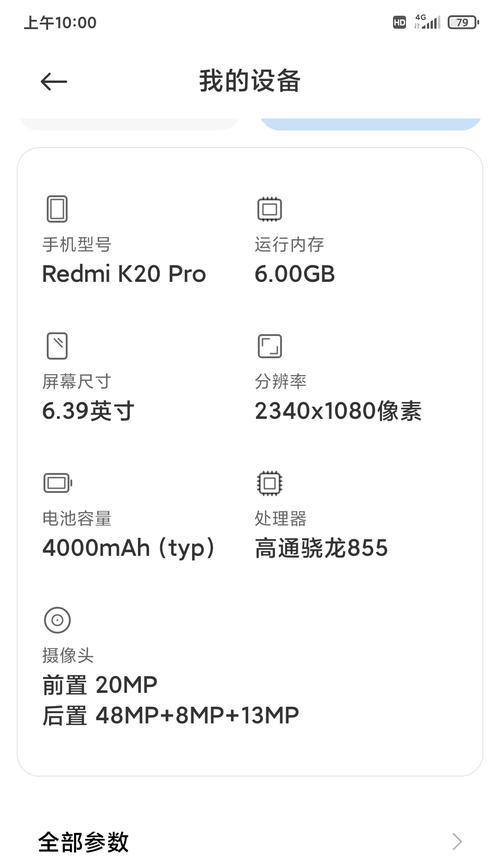Tap the battery level 79 indicator
500x866 pixels.
tap(463, 23)
